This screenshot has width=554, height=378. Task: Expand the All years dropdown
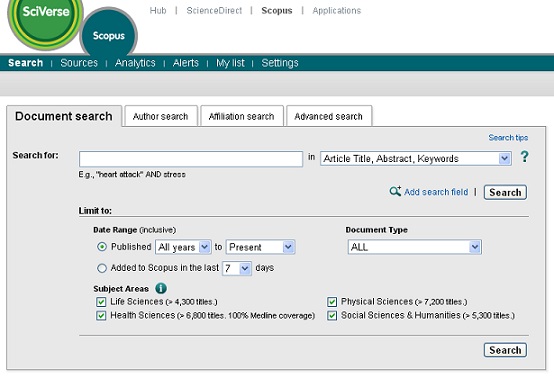click(183, 247)
